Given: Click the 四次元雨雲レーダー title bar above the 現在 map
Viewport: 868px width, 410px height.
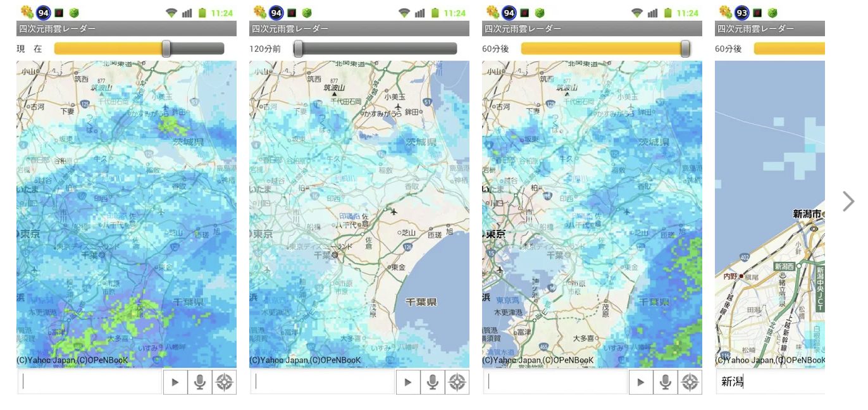Looking at the screenshot, I should pyautogui.click(x=127, y=28).
